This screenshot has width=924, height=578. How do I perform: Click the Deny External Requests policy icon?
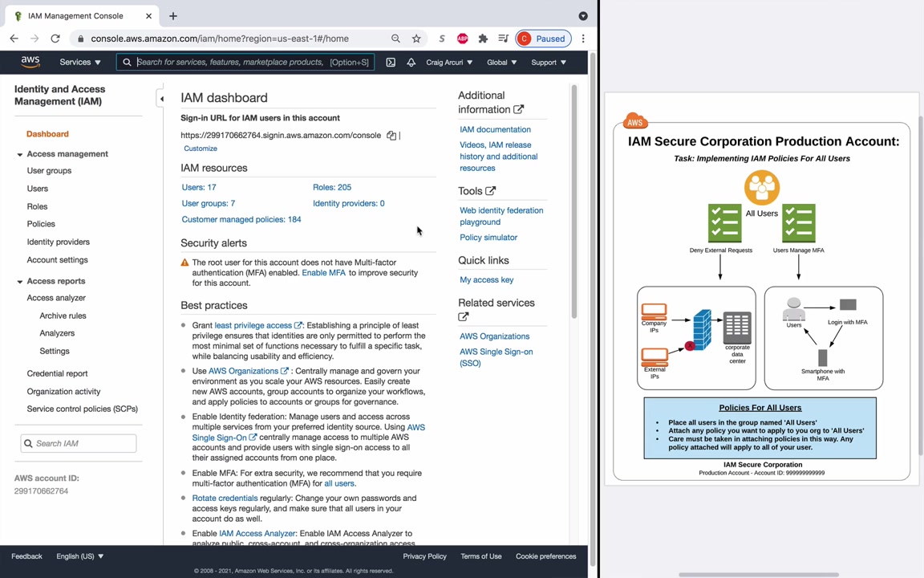click(724, 223)
